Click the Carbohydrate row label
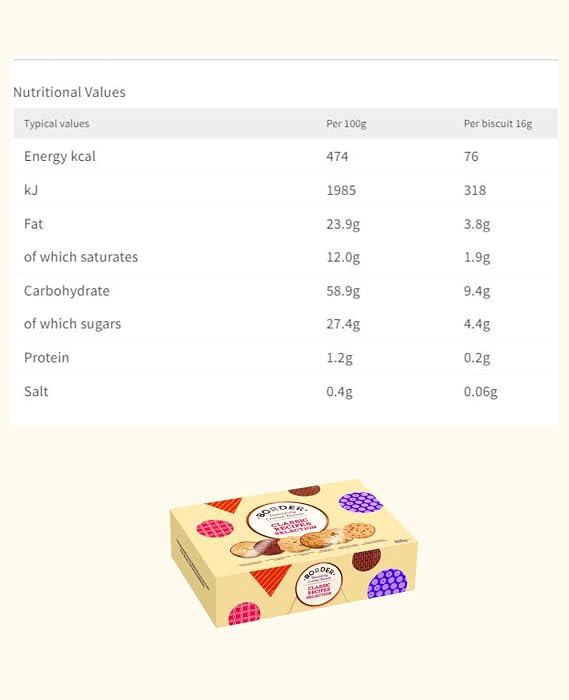This screenshot has width=569, height=700. point(67,291)
